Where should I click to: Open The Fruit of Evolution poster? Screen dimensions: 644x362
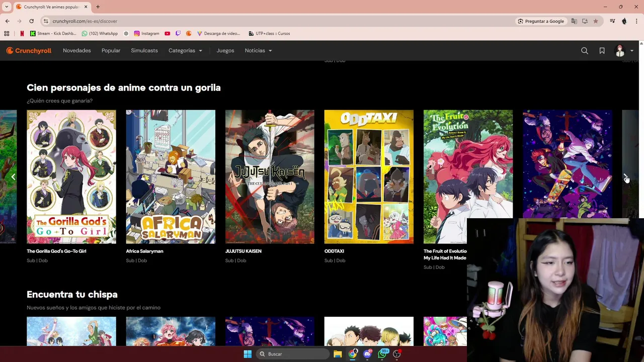pos(468,177)
